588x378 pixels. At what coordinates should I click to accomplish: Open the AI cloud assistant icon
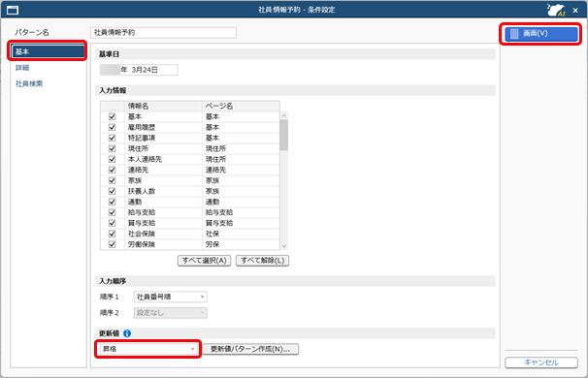tap(556, 10)
